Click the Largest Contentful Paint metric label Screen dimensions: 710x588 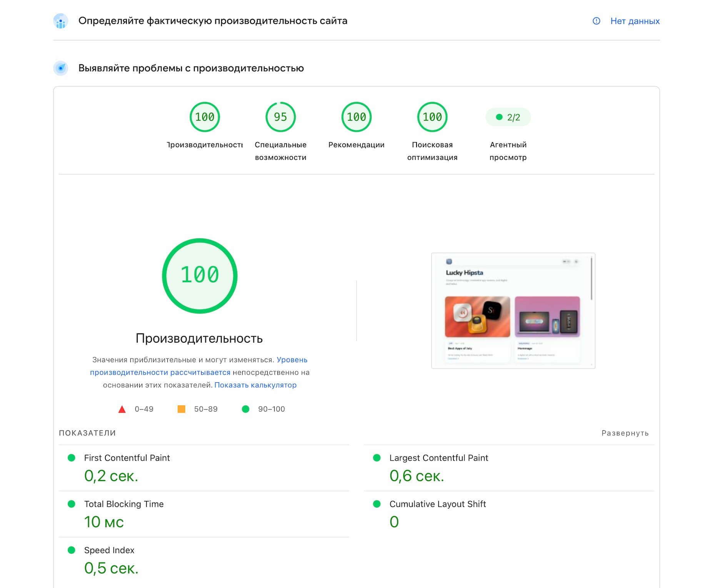(x=438, y=458)
